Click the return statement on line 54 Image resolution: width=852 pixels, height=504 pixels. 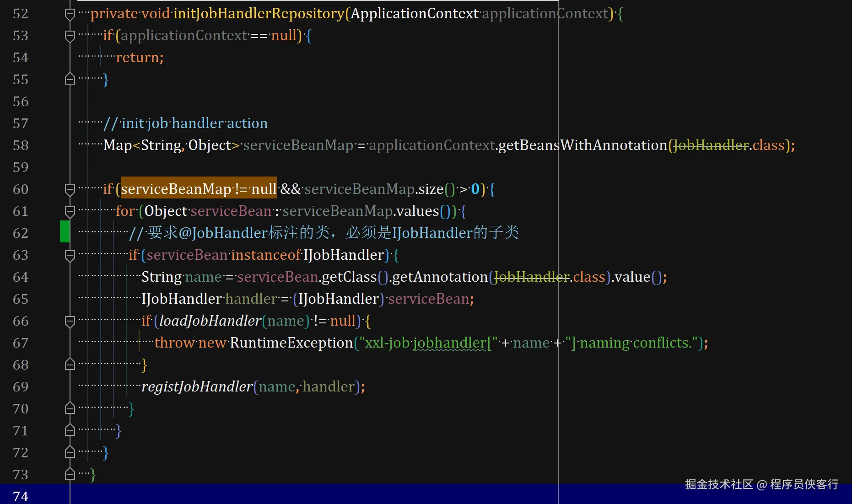(x=140, y=58)
